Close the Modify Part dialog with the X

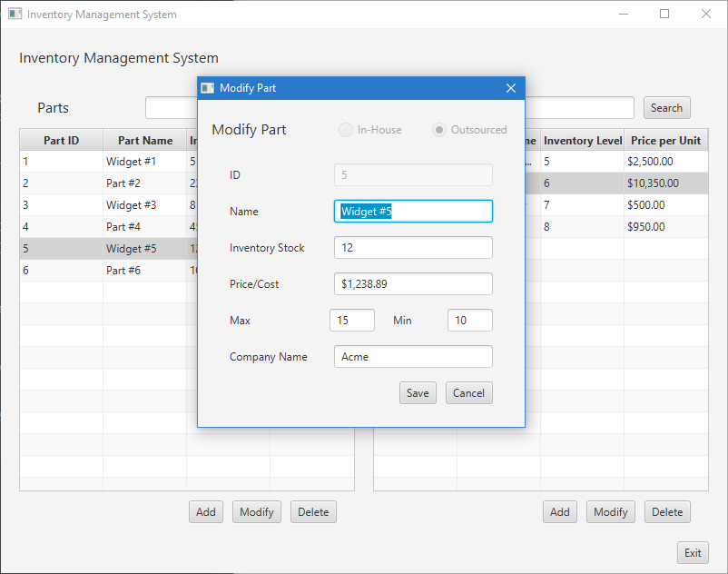pos(511,88)
